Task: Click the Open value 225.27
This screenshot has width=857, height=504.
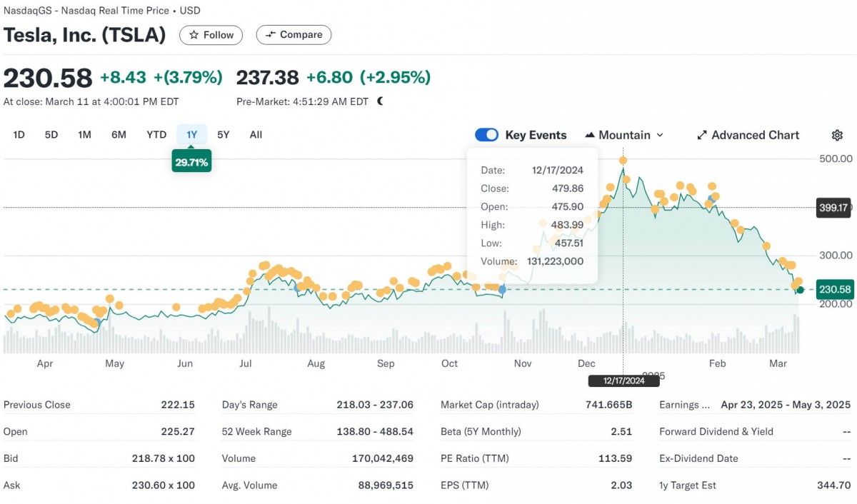Action: pos(178,432)
